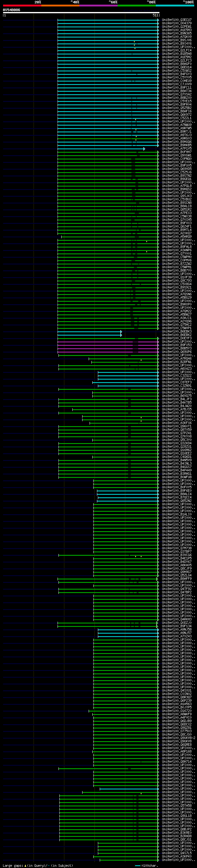Screen dimensions: 197x868
Task: Click hit label UniRef100_B1ALI0
Action: point(176,514)
